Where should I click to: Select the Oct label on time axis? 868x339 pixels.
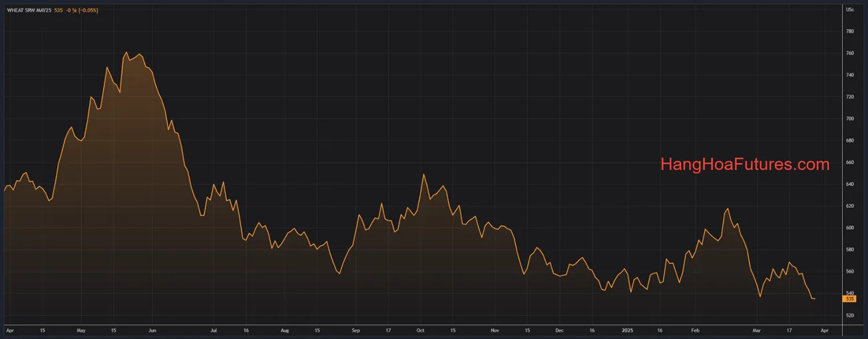pos(420,330)
